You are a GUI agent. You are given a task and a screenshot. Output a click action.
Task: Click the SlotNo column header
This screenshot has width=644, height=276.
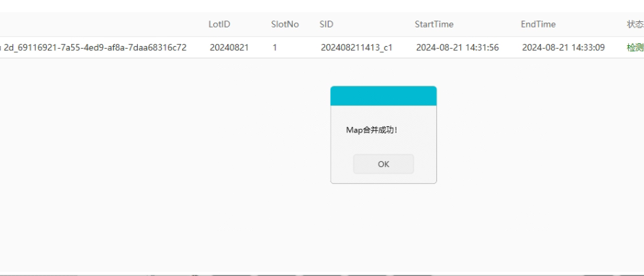click(x=285, y=24)
